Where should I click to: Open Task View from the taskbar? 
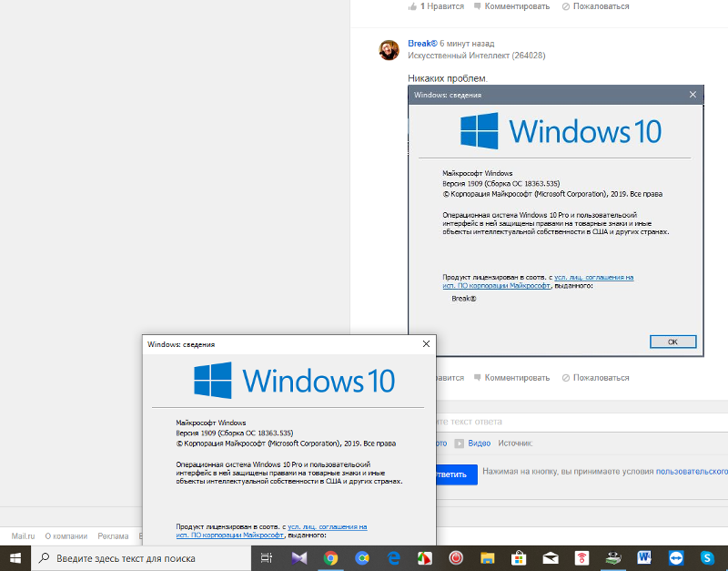pos(267,558)
